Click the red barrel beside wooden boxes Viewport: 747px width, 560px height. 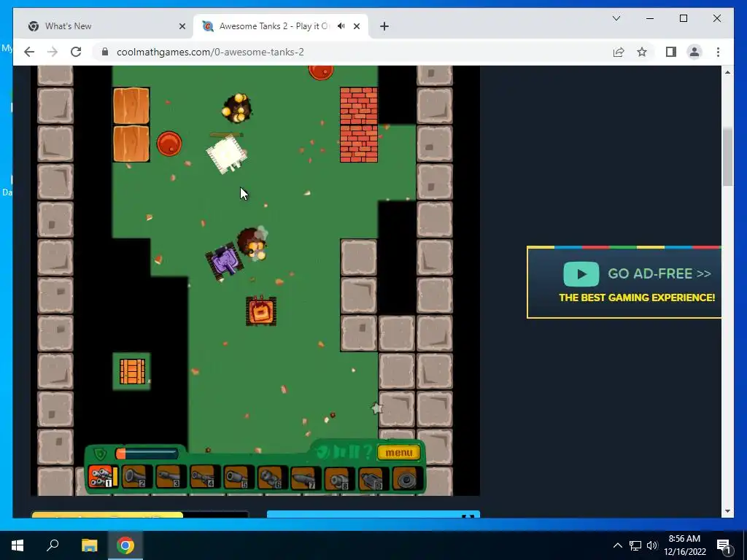[x=169, y=144]
